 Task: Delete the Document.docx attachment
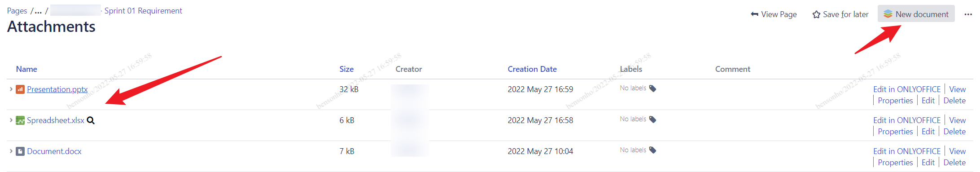[x=954, y=163]
